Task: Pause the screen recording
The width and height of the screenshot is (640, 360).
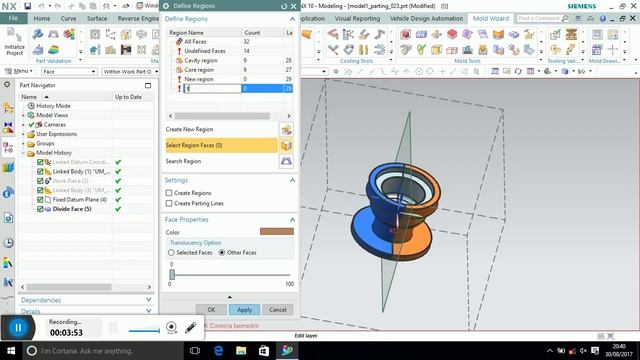Action: (18, 327)
